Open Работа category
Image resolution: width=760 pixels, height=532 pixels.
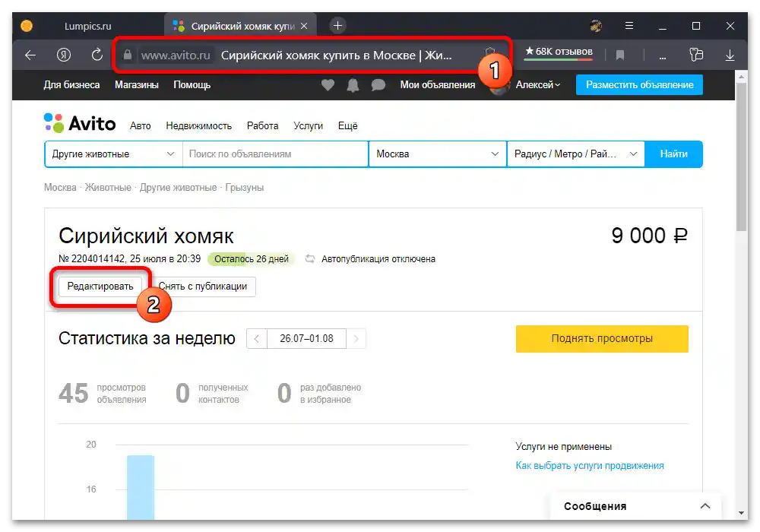pyautogui.click(x=262, y=126)
